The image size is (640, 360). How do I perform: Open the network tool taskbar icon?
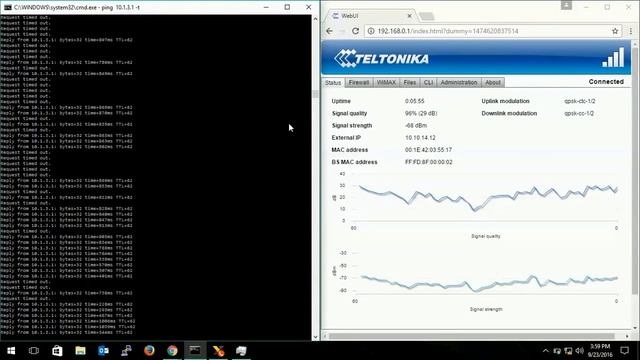tap(126, 351)
